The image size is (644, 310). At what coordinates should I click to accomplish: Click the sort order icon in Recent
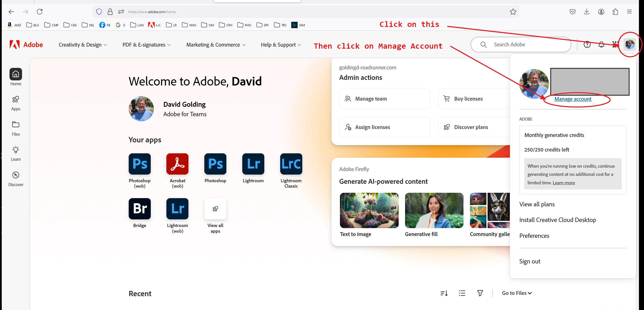444,293
